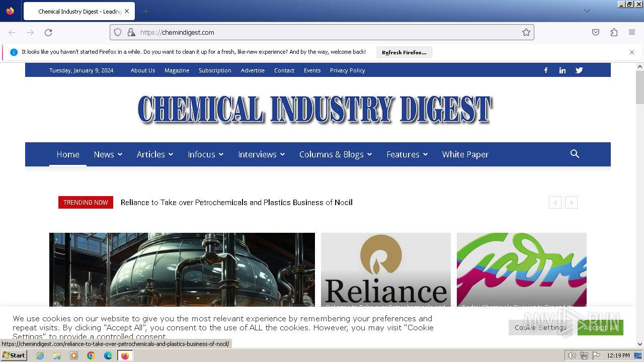Click the Chemical Industry Digest logo
Viewport: 644px width, 362px height.
pos(315,109)
